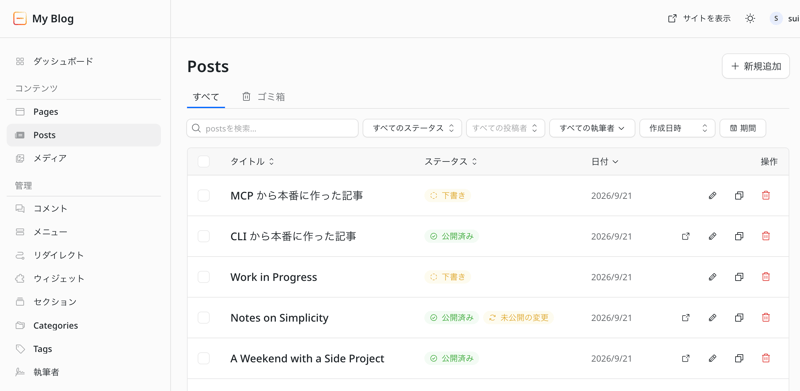The image size is (800, 391).
Task: Click the 未公開の変更 status badge
Action: click(518, 317)
